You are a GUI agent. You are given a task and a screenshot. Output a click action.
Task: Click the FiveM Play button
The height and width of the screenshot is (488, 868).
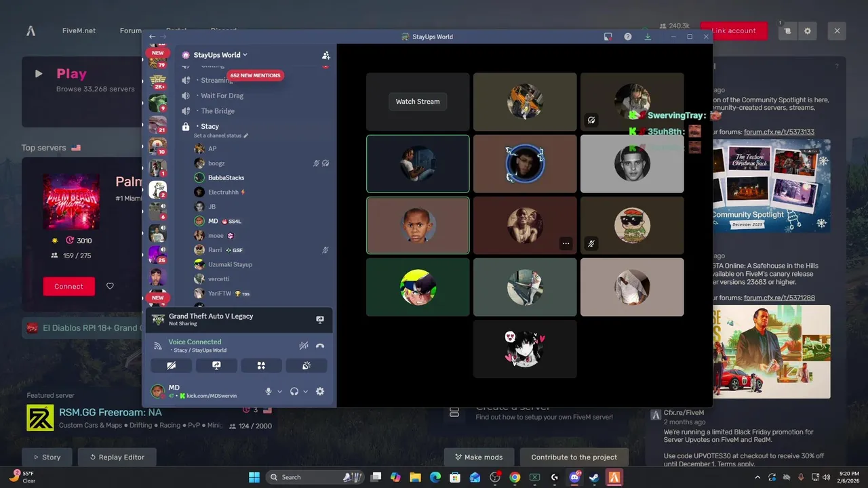click(x=71, y=74)
